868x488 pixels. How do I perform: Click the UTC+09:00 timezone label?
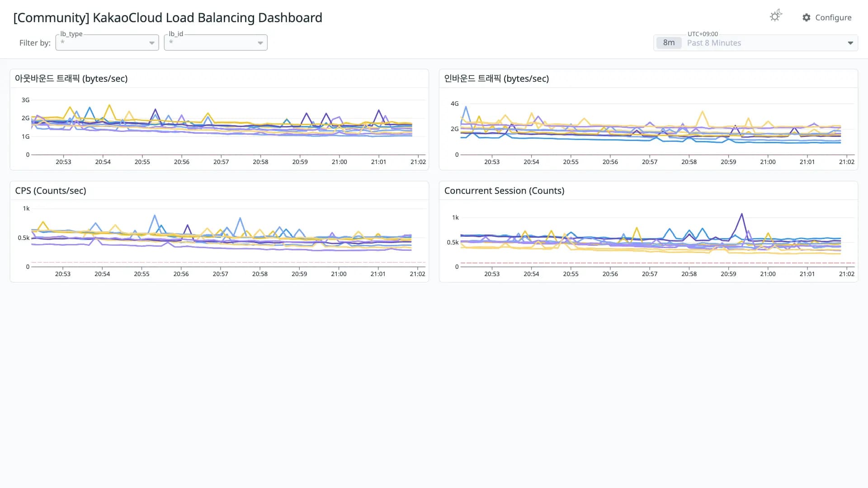coord(703,34)
